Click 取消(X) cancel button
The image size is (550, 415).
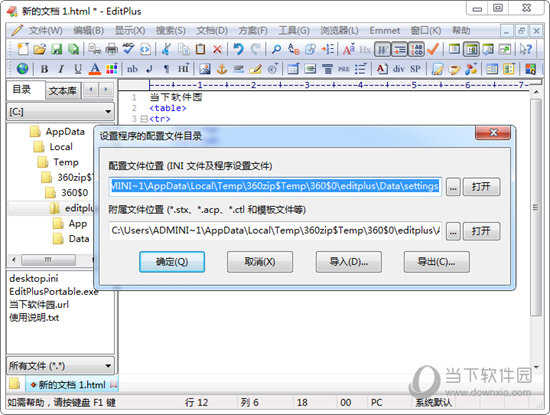[x=260, y=262]
